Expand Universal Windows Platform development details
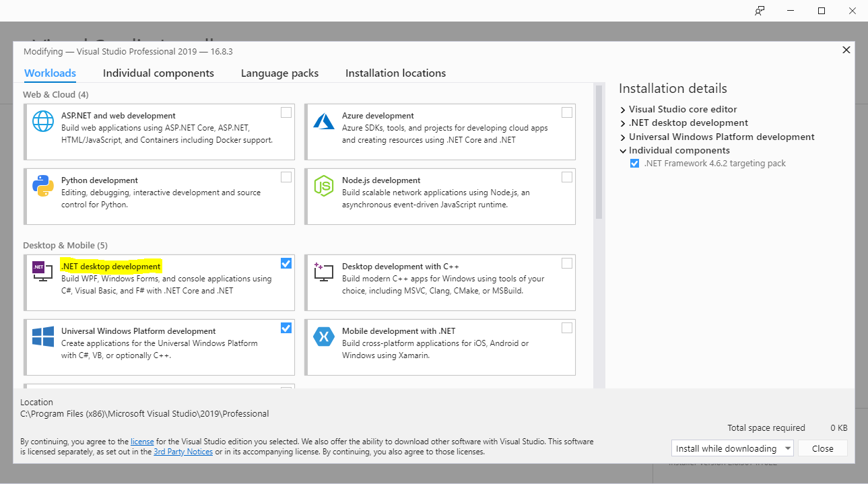 (623, 137)
